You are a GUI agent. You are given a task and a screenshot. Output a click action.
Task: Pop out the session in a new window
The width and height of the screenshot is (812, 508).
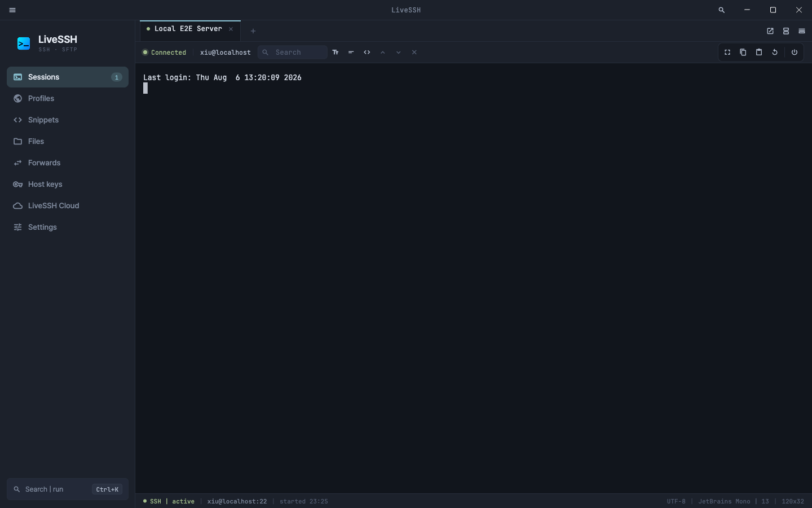[770, 31]
